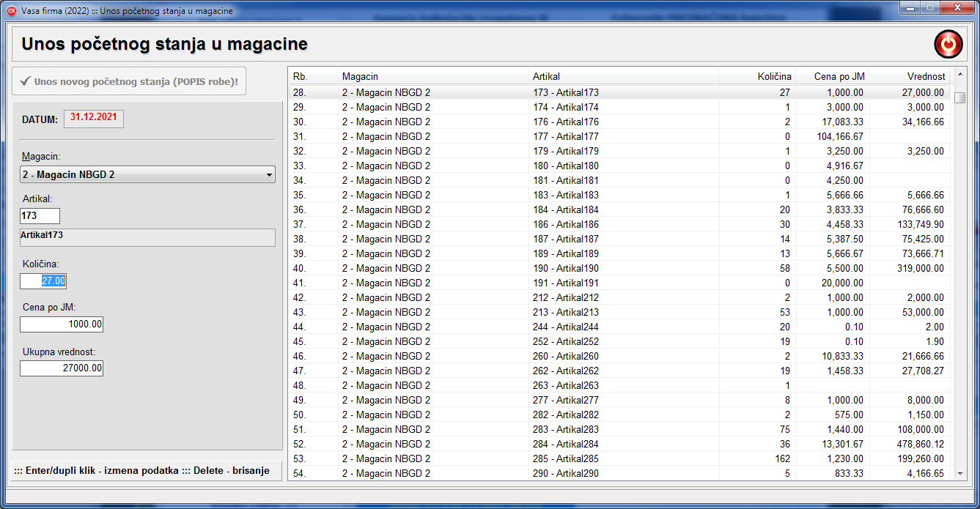980x509 pixels.
Task: Click the app icon in title bar
Action: pos(11,11)
